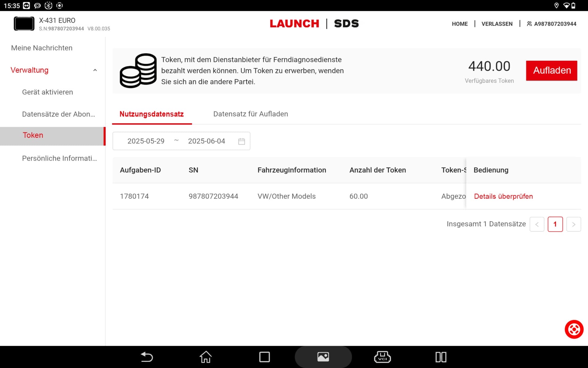Image resolution: width=588 pixels, height=368 pixels.
Task: Tap the user account icon beside A987807203944
Action: (x=529, y=24)
